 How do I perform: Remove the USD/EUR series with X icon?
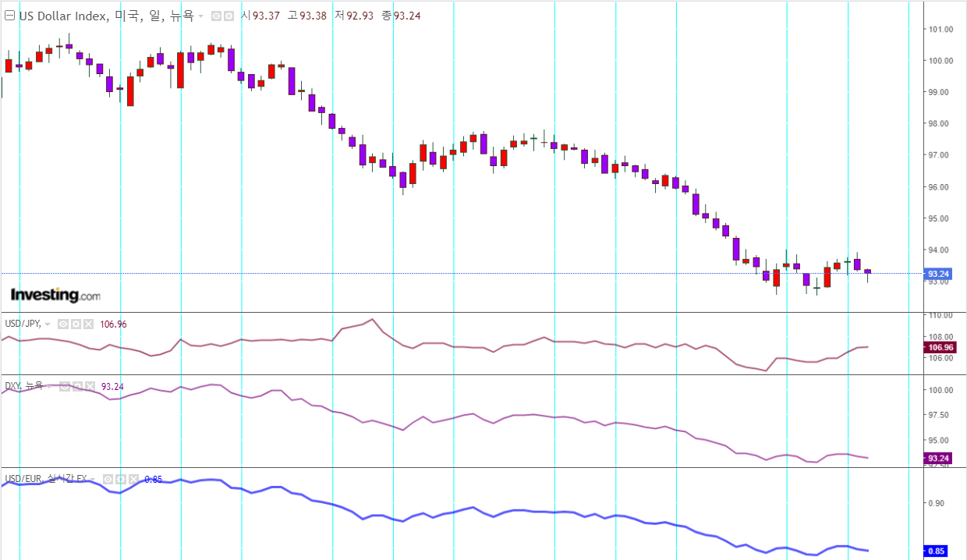point(133,480)
